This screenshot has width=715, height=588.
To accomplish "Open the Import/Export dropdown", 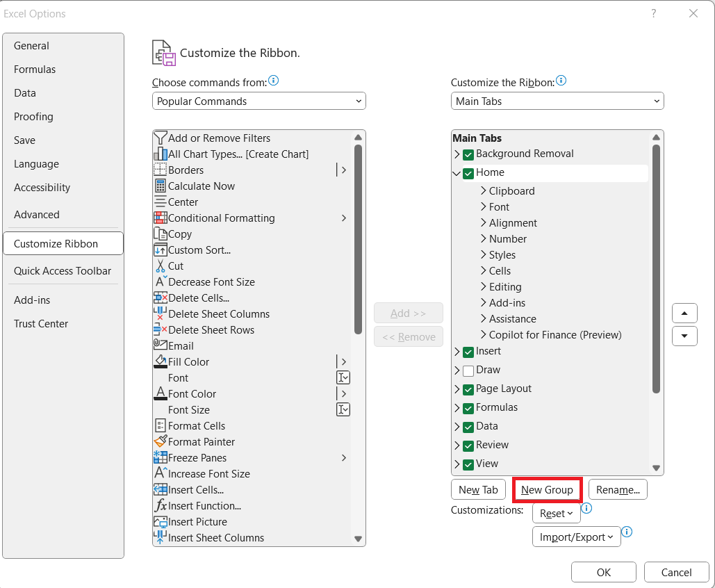I will click(x=577, y=537).
